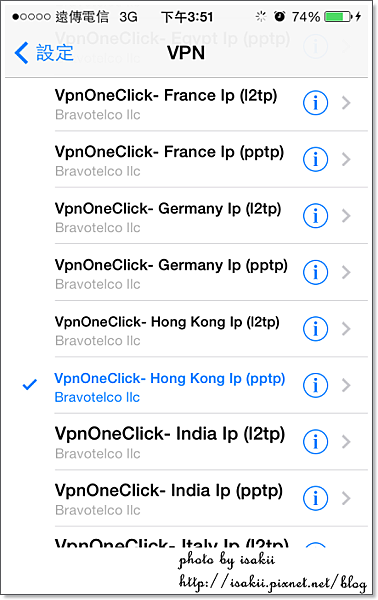
Task: View info for India Ip (l2tp)
Action: (x=315, y=442)
